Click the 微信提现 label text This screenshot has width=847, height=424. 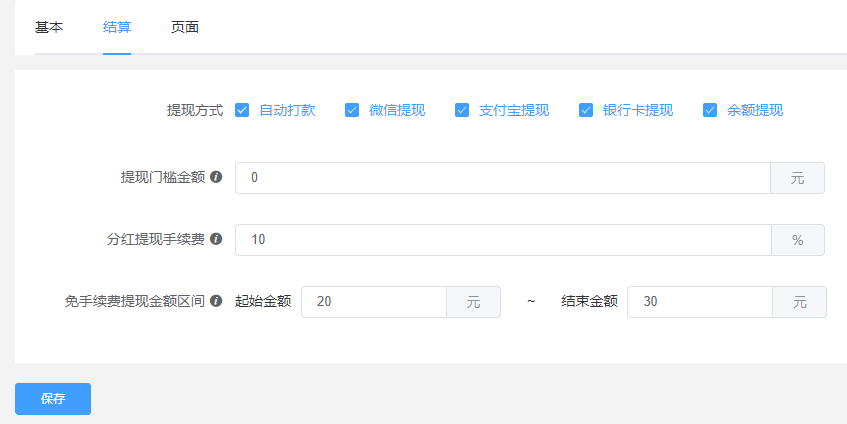point(397,110)
